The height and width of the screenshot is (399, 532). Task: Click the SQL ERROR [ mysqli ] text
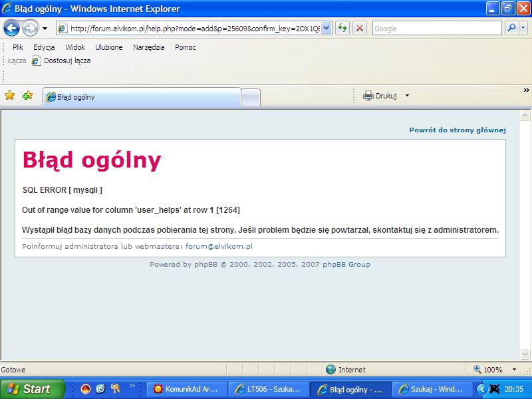[62, 190]
